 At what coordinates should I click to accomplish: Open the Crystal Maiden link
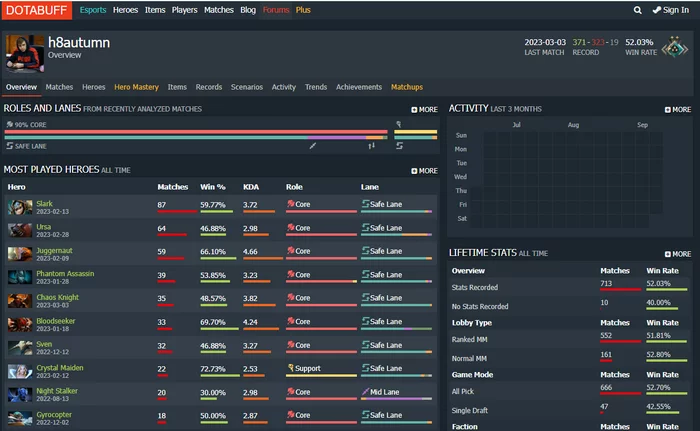pos(60,368)
